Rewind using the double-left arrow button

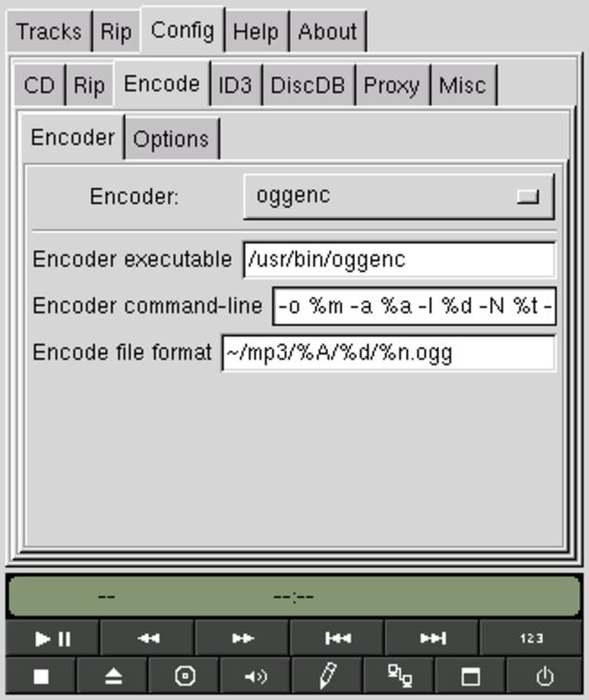coord(148,638)
